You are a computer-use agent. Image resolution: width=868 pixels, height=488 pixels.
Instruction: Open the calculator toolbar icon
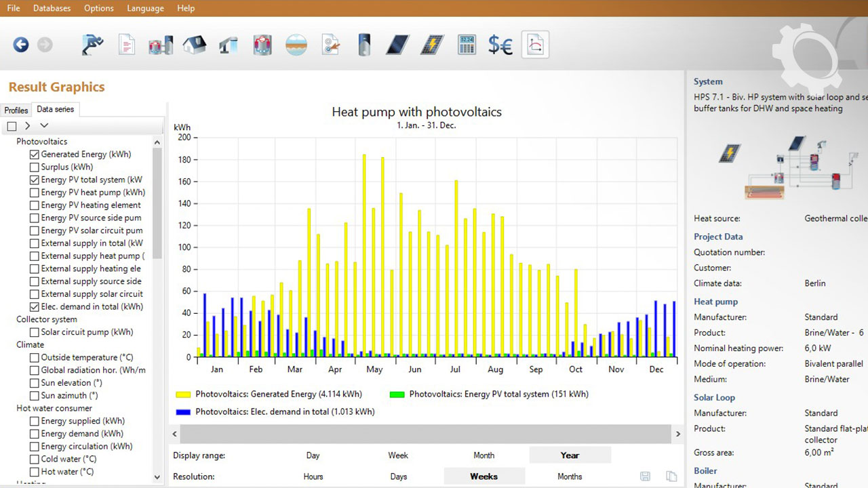tap(467, 45)
